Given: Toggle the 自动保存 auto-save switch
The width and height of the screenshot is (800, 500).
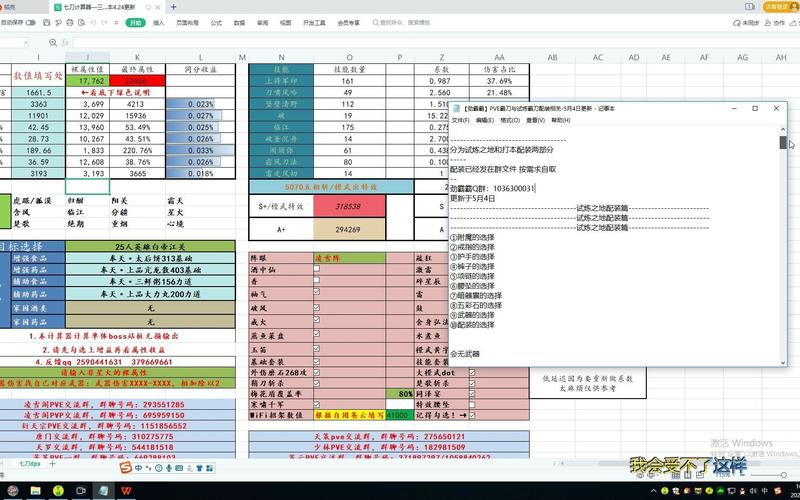Looking at the screenshot, I should (x=31, y=23).
